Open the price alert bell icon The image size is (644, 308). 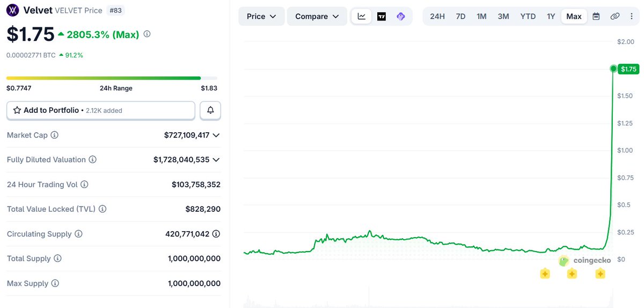pyautogui.click(x=210, y=110)
